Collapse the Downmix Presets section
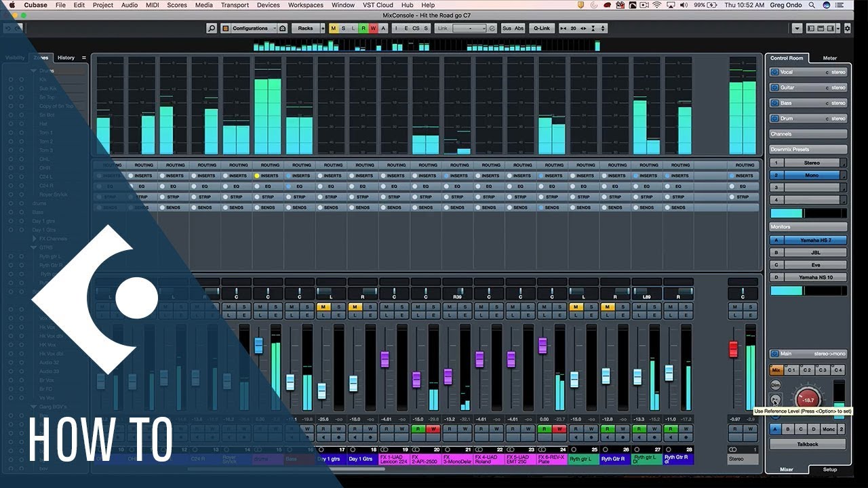The height and width of the screenshot is (488, 868). [808, 149]
